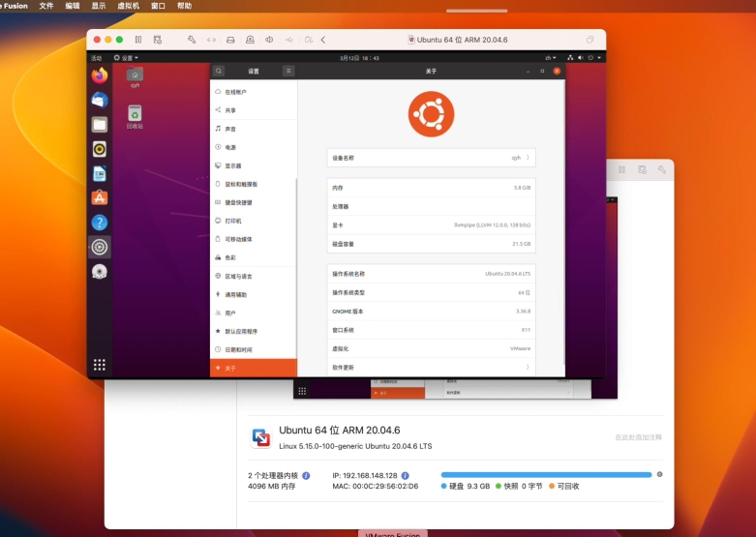Pause the VM from the front window toolbar
The width and height of the screenshot is (756, 537).
137,40
